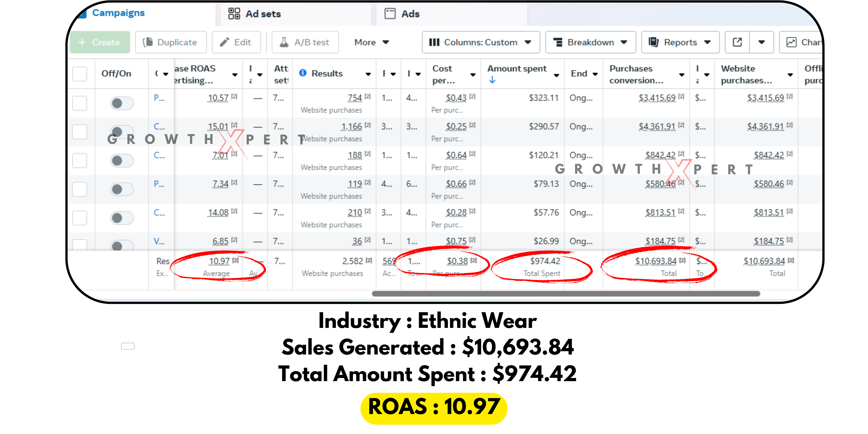Toggle the first campaign Off/On switch
Screen dimensions: 868x434
(122, 103)
